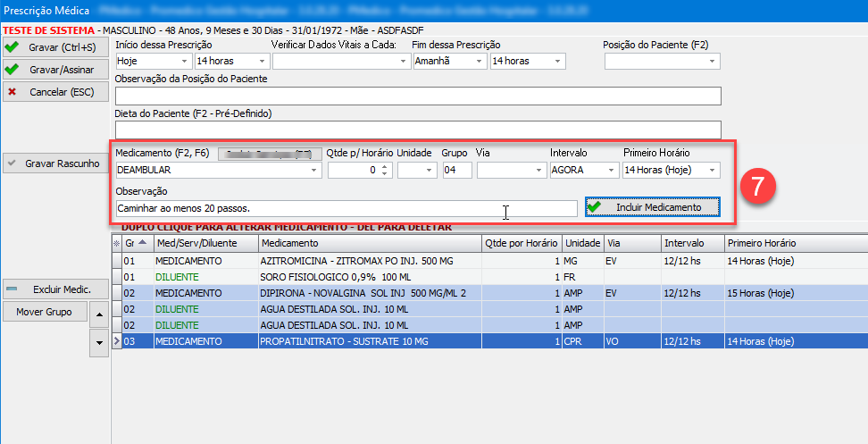The image size is (868, 444).
Task: Click the Observação text field
Action: click(x=346, y=208)
